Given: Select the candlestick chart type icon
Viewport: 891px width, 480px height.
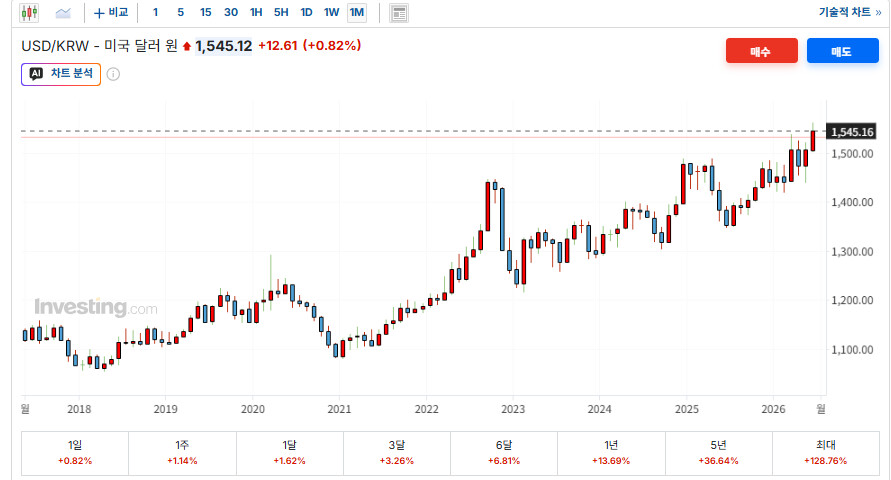Looking at the screenshot, I should click(28, 12).
